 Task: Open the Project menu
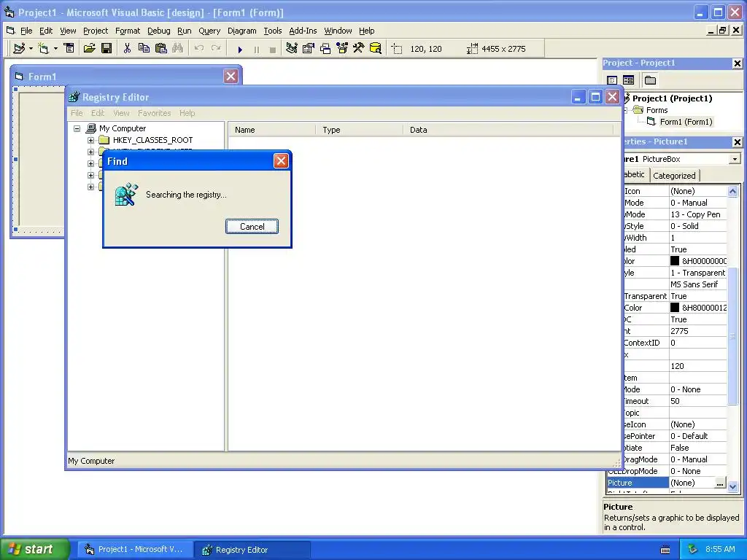(96, 31)
